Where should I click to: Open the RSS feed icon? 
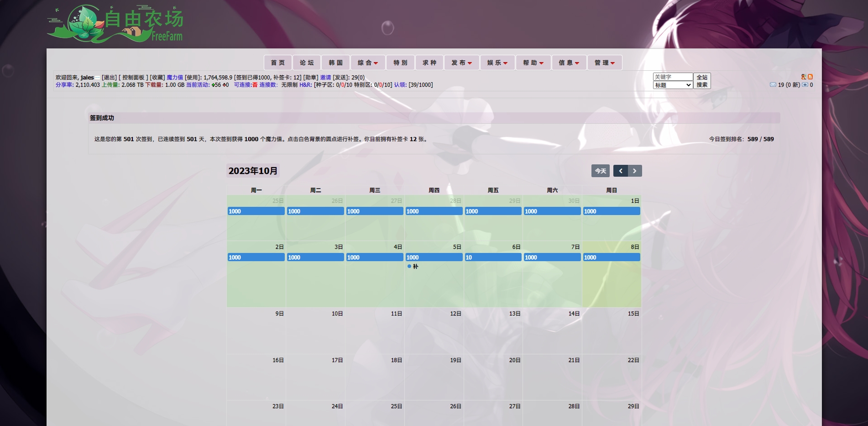click(x=810, y=77)
